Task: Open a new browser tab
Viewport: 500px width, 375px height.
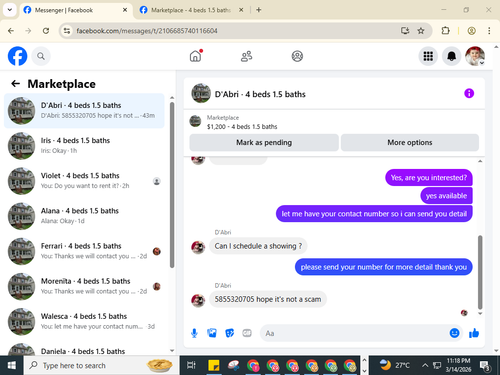Action: (x=259, y=10)
